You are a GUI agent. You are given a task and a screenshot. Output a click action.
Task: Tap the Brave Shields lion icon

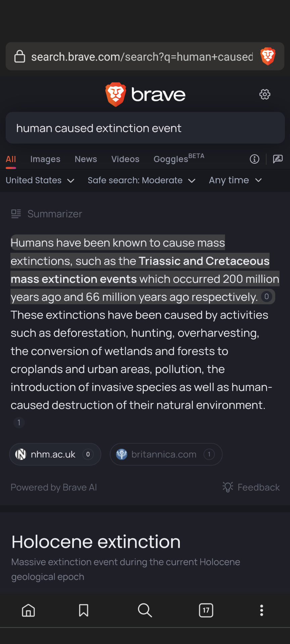click(x=268, y=56)
